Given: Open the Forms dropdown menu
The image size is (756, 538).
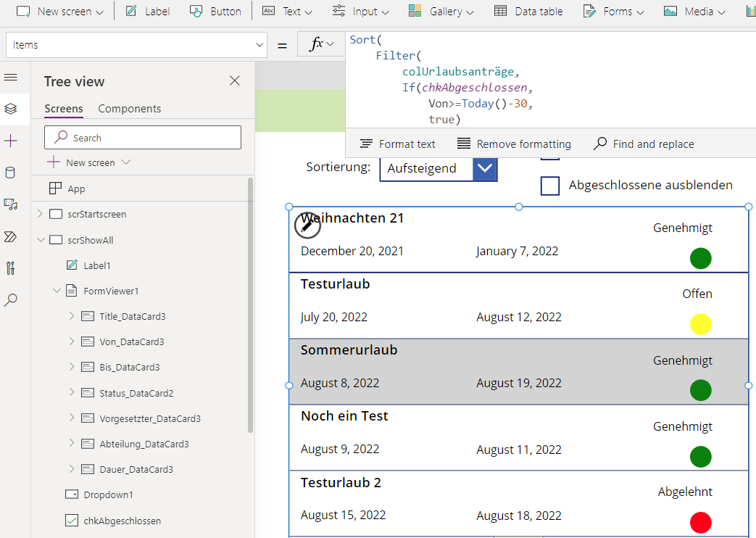Looking at the screenshot, I should (x=614, y=11).
